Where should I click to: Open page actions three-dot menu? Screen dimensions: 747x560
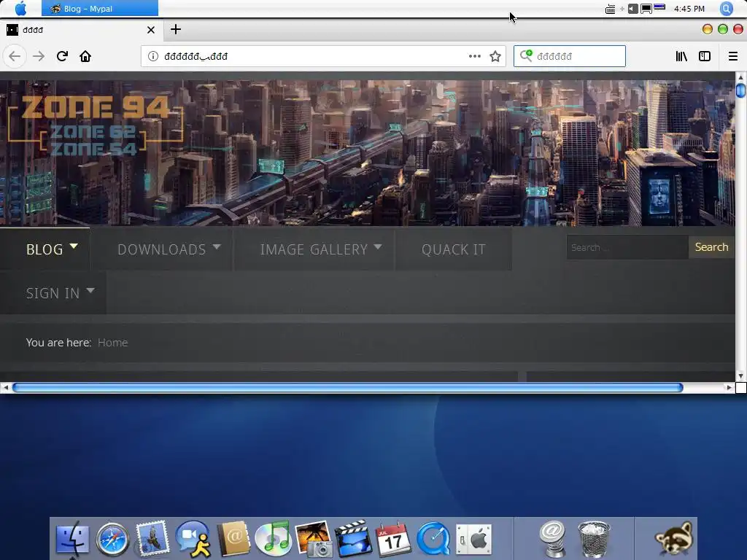point(474,56)
